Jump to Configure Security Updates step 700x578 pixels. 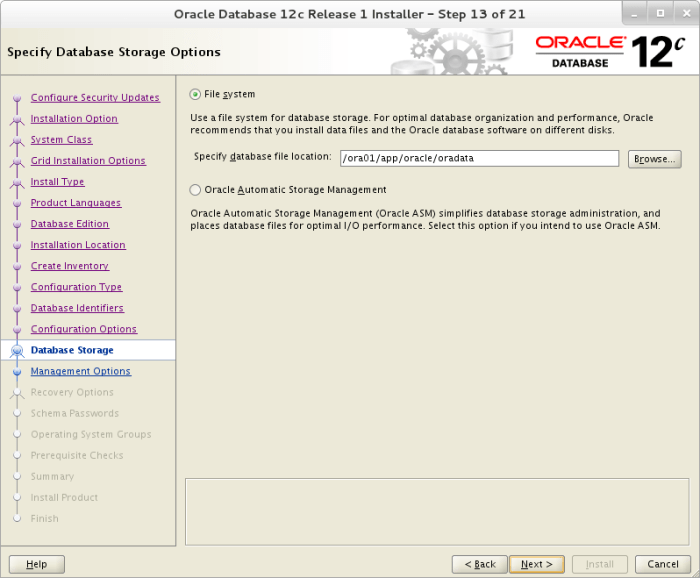(x=95, y=97)
